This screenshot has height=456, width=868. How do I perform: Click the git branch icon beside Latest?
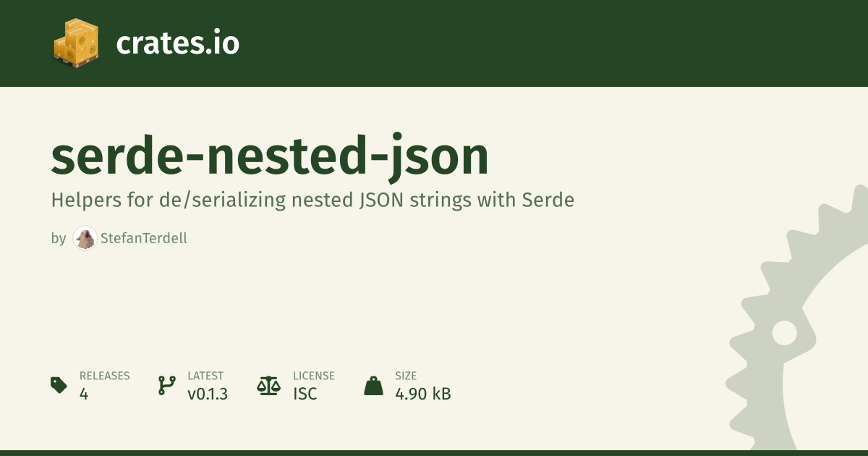pos(166,385)
